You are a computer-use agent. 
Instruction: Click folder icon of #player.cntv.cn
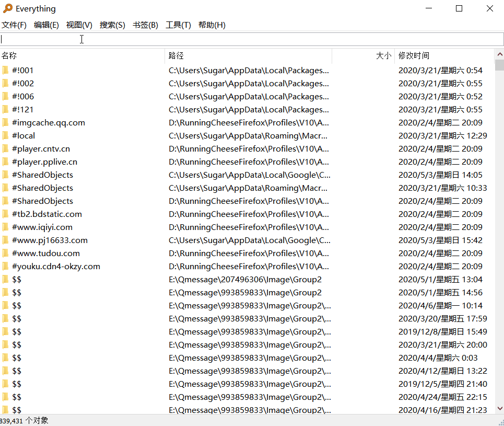pos(5,148)
